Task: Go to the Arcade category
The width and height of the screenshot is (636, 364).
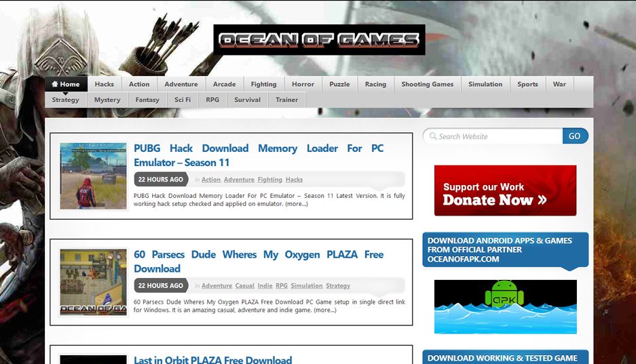Action: point(224,84)
